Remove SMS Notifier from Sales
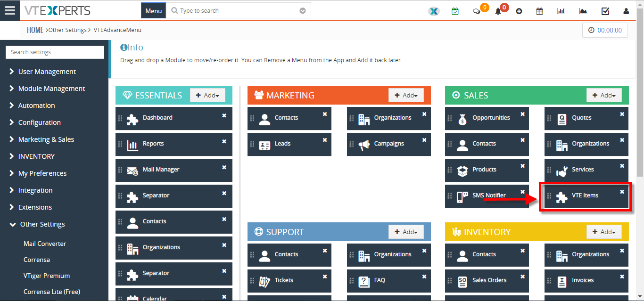Viewport: 644px width, 301px height. tap(523, 192)
